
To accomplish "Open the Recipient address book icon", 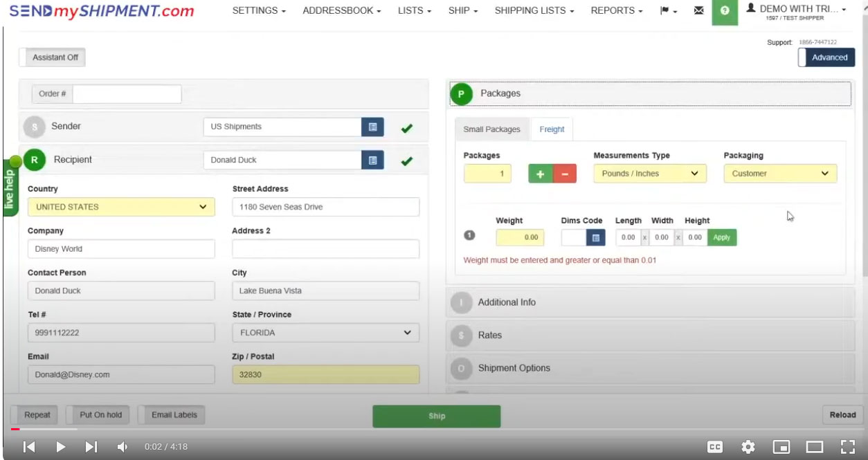I will tap(372, 160).
